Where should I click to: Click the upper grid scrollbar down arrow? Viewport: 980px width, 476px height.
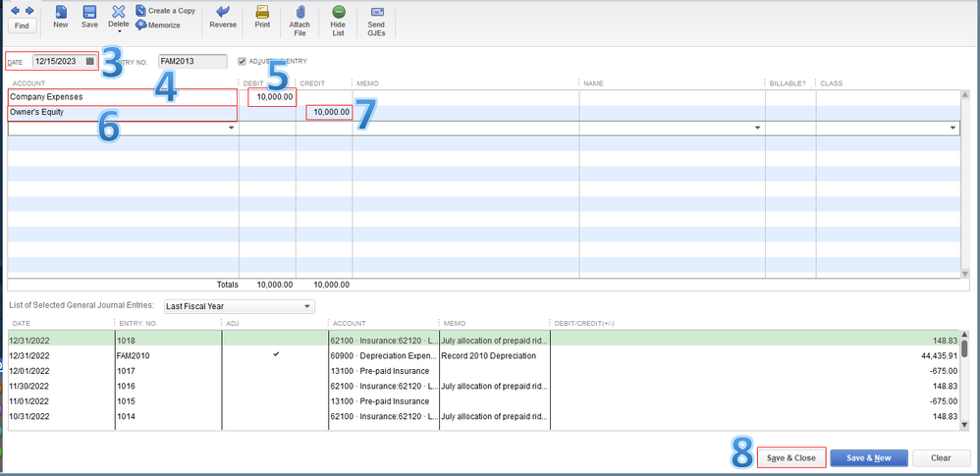coord(965,273)
